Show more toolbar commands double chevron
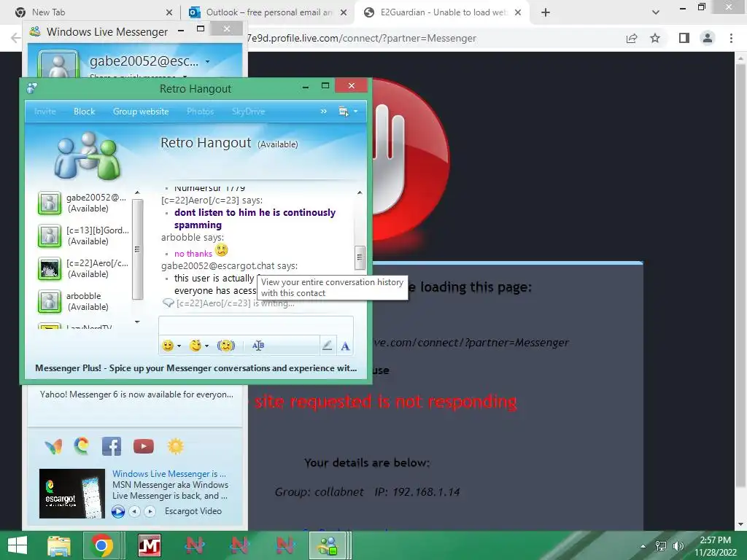747x560 pixels. (x=324, y=112)
